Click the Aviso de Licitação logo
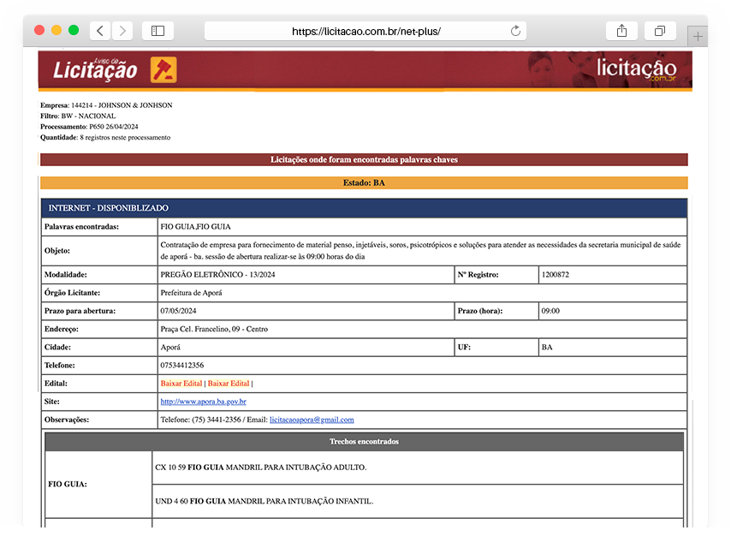 [x=94, y=70]
